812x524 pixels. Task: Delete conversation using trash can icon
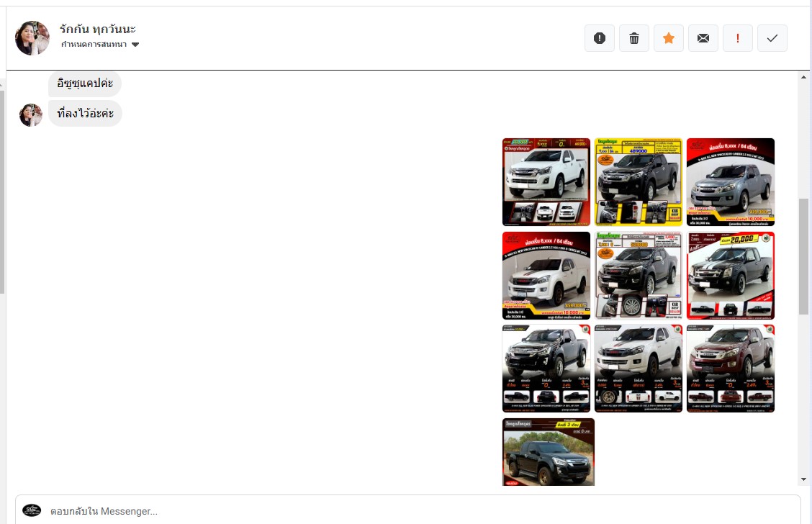[x=634, y=38]
